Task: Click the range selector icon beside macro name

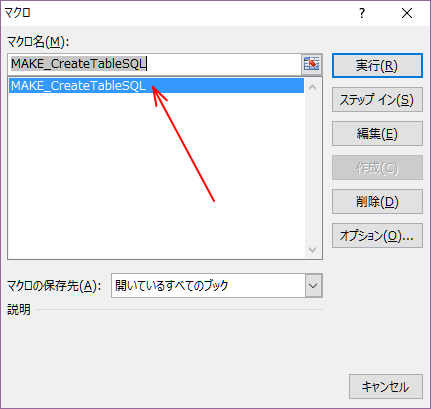Action: click(312, 63)
